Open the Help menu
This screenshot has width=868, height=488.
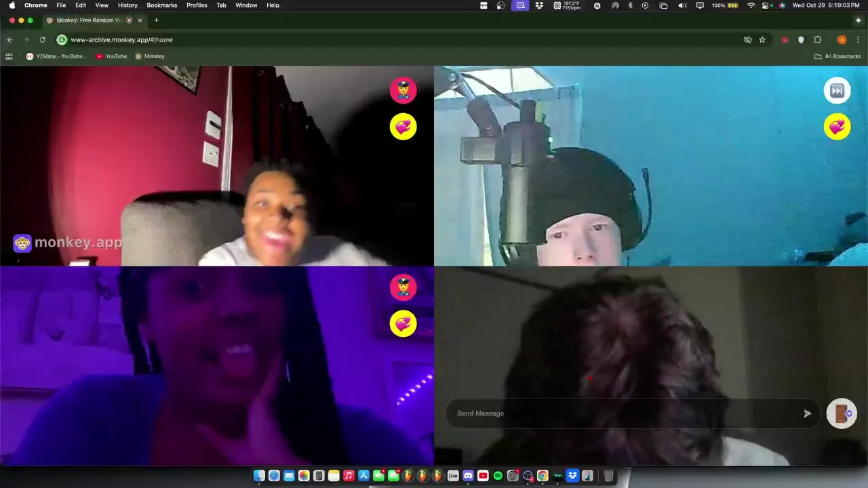click(273, 5)
